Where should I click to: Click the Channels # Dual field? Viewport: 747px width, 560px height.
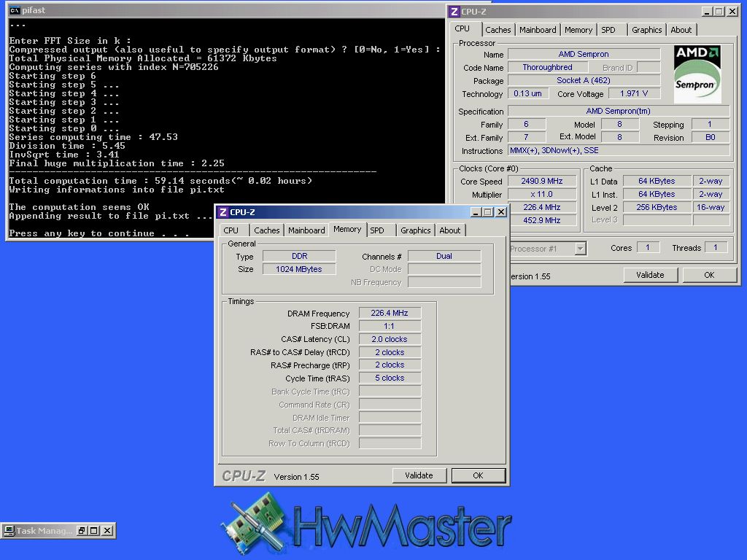click(444, 256)
